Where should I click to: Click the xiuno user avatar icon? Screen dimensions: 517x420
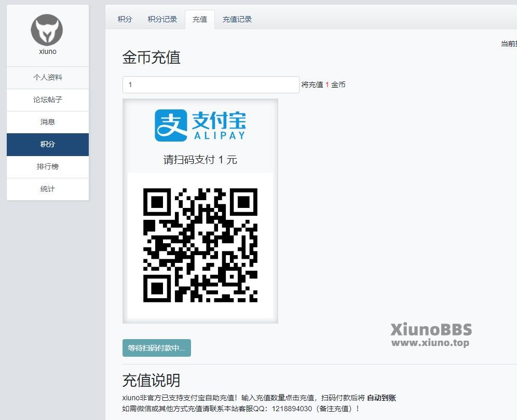(47, 30)
